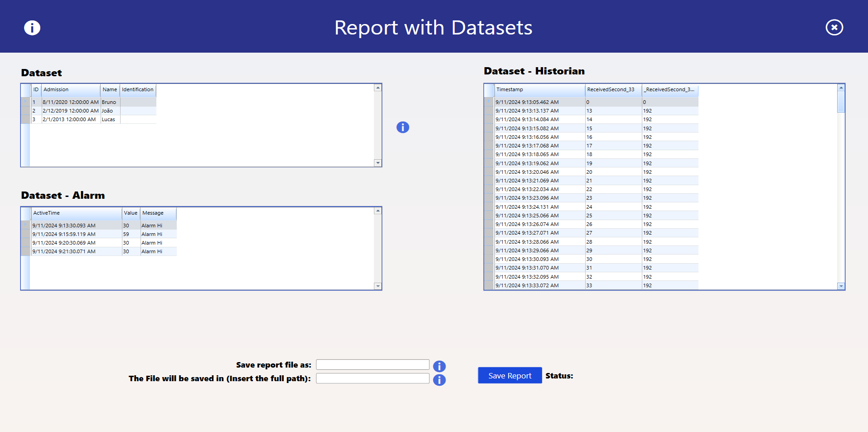This screenshot has width=868, height=432.
Task: Click scroll down arrow in Alarm table
Action: coord(378,286)
